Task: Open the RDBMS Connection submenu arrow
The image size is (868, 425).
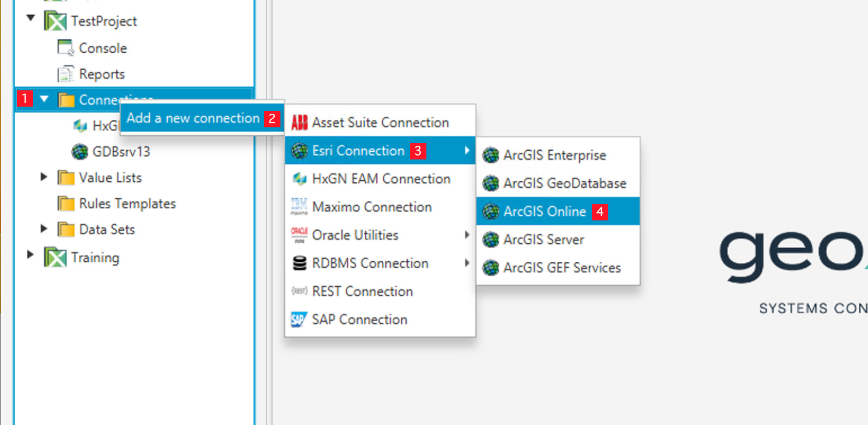Action: pyautogui.click(x=467, y=263)
